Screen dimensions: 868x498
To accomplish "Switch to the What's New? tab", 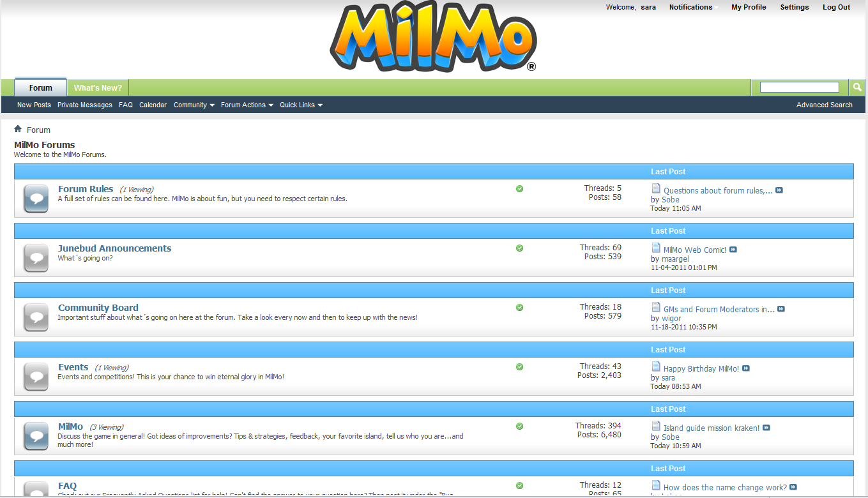I will point(97,87).
